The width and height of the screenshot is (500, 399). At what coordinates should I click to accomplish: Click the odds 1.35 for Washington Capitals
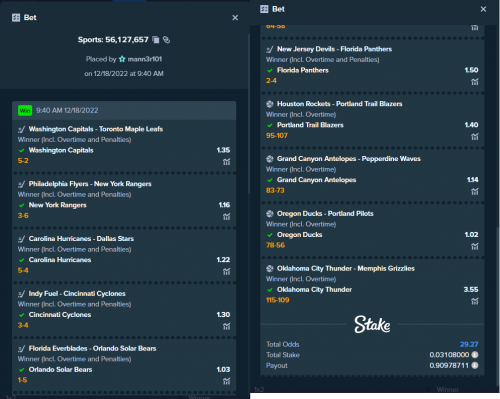(223, 150)
